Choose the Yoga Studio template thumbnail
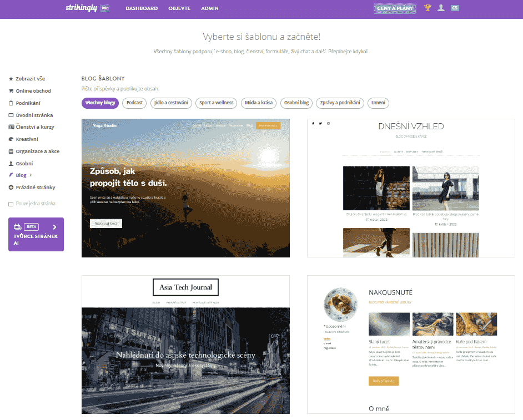Image resolution: width=523 pixels, height=420 pixels. click(x=185, y=188)
